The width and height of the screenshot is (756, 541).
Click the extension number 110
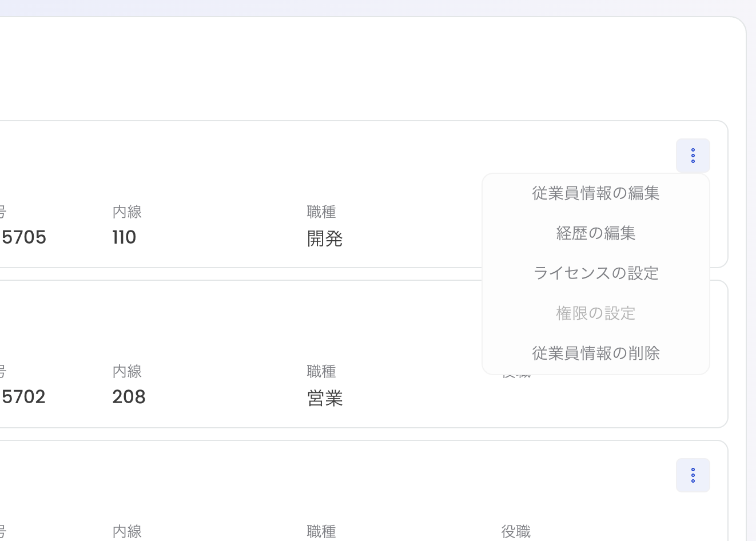click(x=124, y=237)
